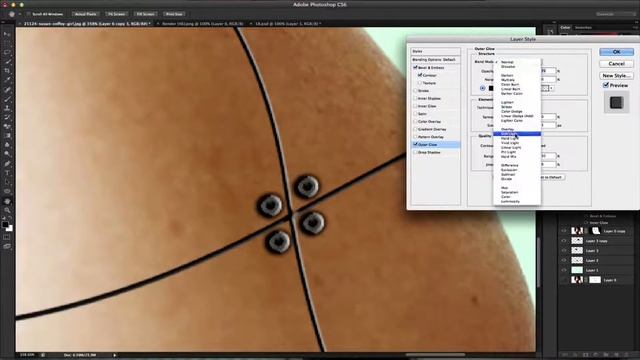
Task: Choose Multiply blend mode
Action: click(508, 80)
